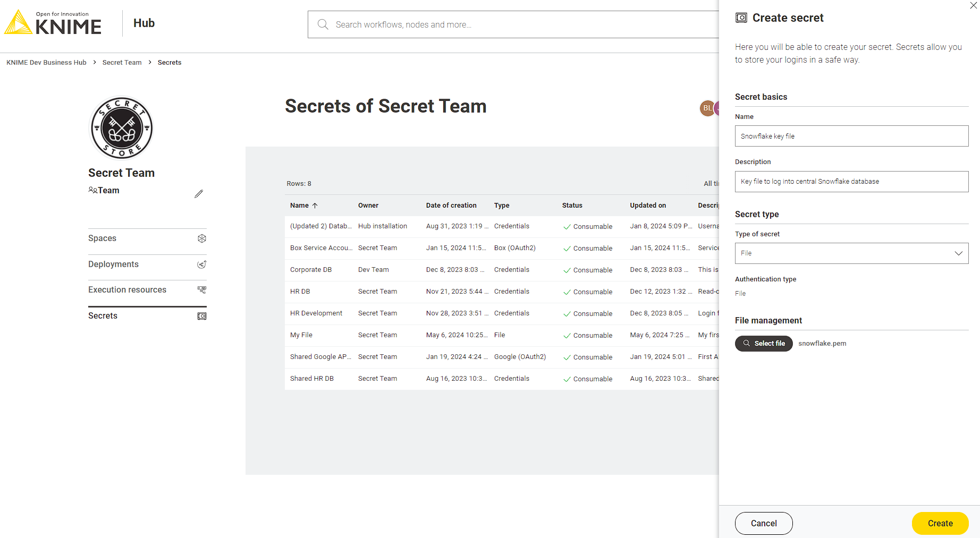This screenshot has width=980, height=538.
Task: Open the My File secret
Action: tap(301, 335)
